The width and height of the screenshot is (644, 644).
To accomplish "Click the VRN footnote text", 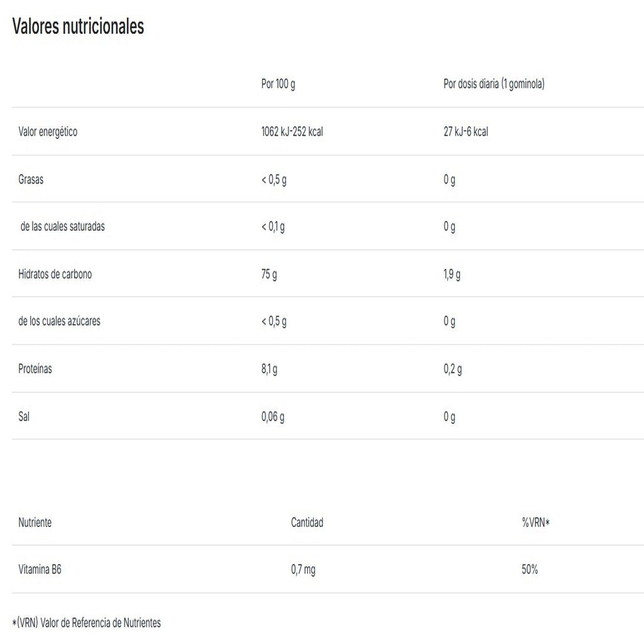I will pos(86,623).
